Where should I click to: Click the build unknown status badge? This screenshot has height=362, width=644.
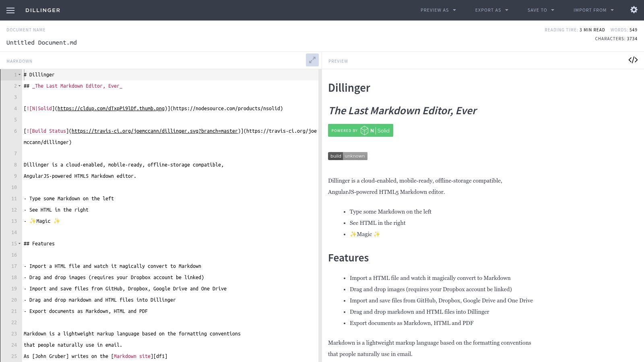(x=347, y=156)
